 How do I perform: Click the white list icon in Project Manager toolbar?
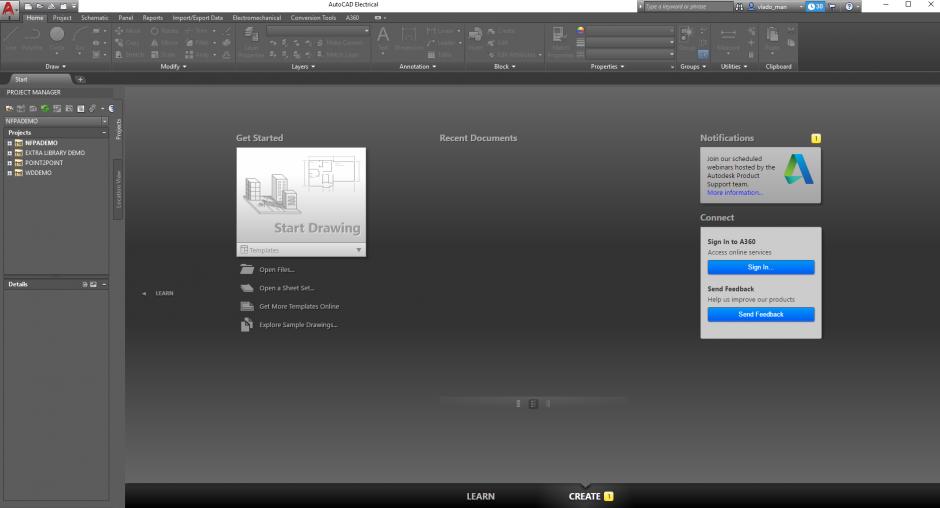click(81, 109)
